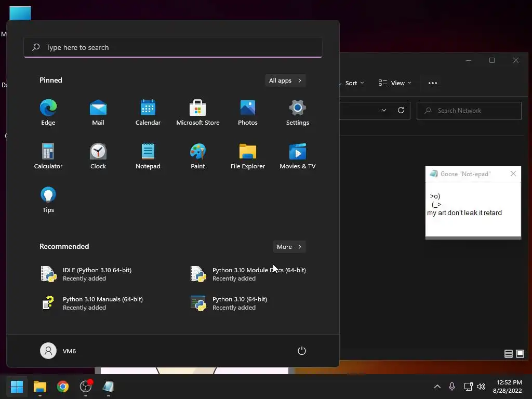
Task: Show hidden system tray icons
Action: coord(437,387)
